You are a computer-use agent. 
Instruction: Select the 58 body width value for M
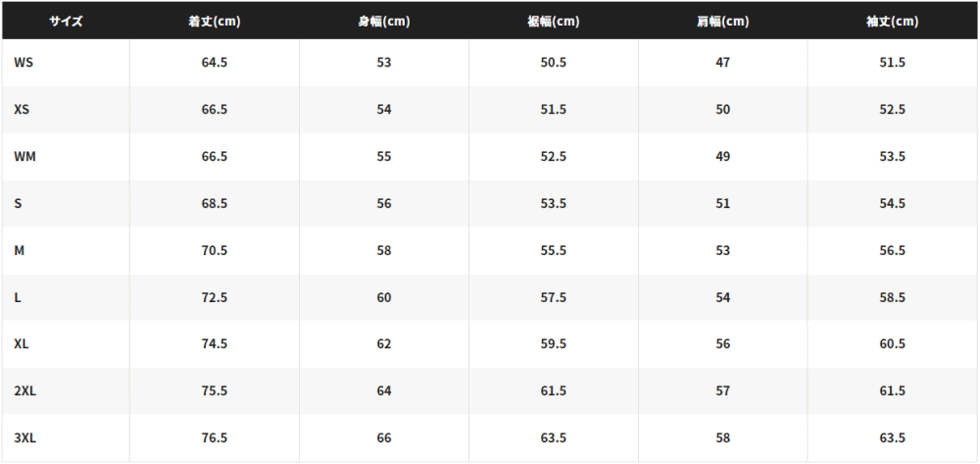click(x=384, y=250)
